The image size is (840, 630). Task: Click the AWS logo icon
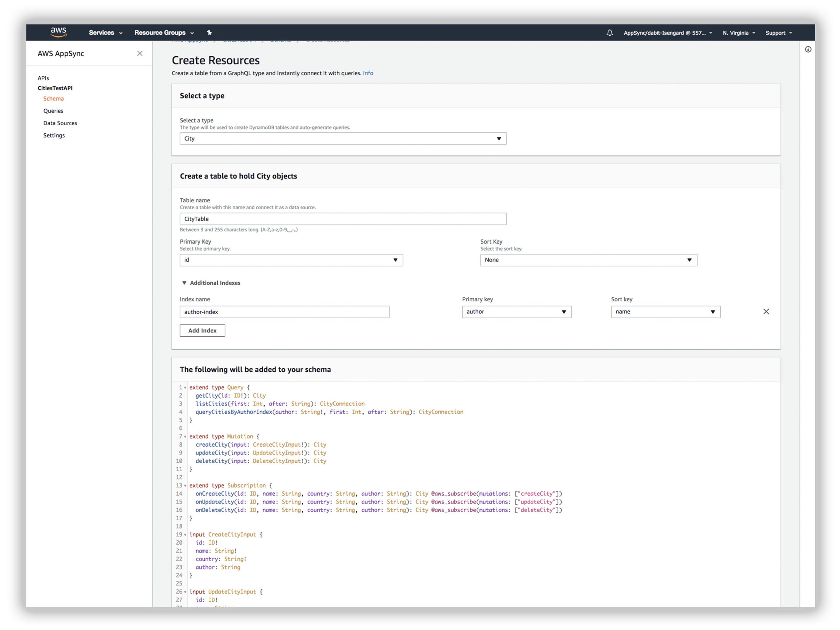[x=58, y=32]
